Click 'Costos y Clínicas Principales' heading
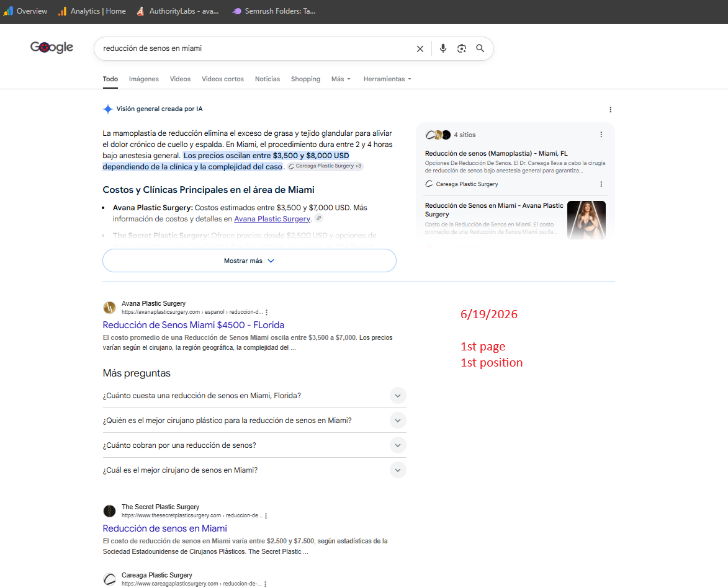 (x=209, y=190)
